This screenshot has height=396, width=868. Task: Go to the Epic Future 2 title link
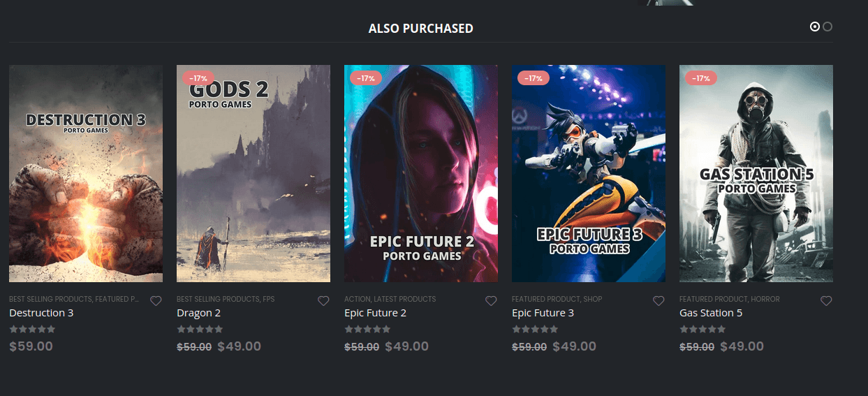(x=375, y=313)
